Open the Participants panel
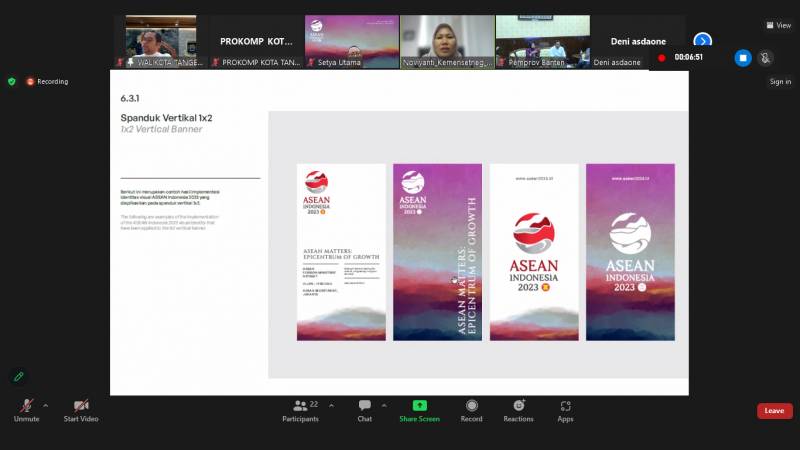This screenshot has width=800, height=450. tap(300, 407)
